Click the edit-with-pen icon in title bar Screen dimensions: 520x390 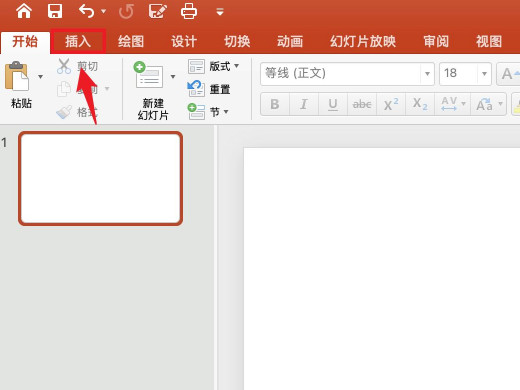[157, 11]
